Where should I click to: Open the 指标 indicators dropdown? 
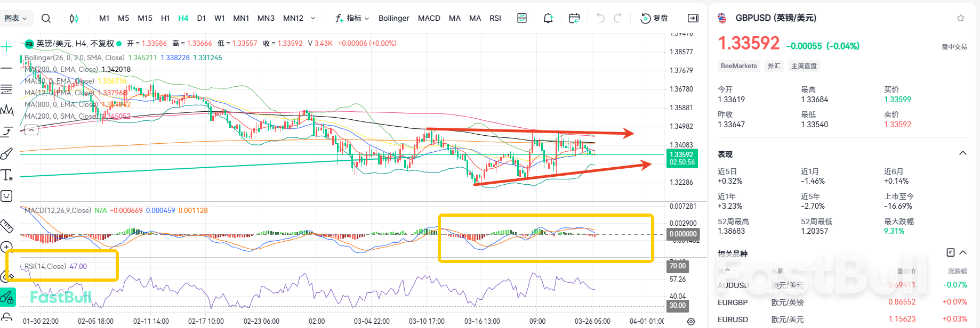(x=352, y=18)
